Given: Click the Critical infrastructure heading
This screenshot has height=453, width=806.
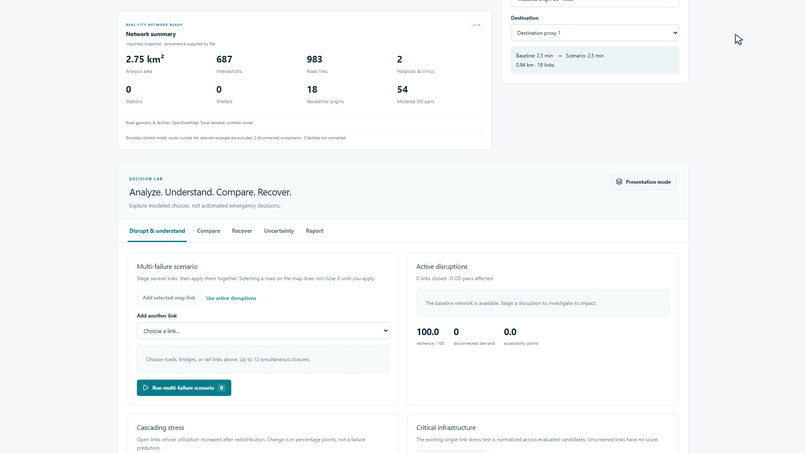Looking at the screenshot, I should pyautogui.click(x=446, y=427).
